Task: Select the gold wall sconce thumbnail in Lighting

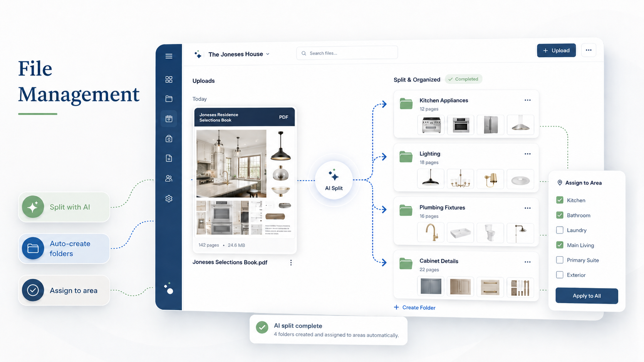Action: pos(490,179)
